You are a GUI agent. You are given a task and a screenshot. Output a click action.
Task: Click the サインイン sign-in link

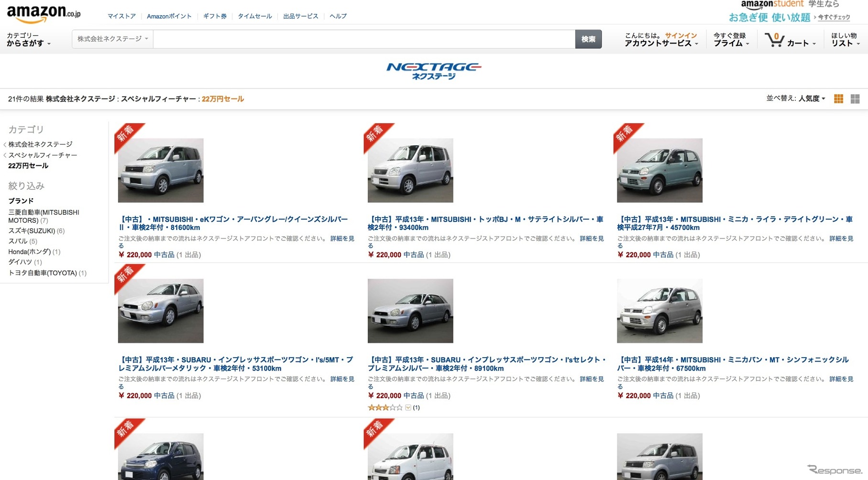tap(681, 35)
